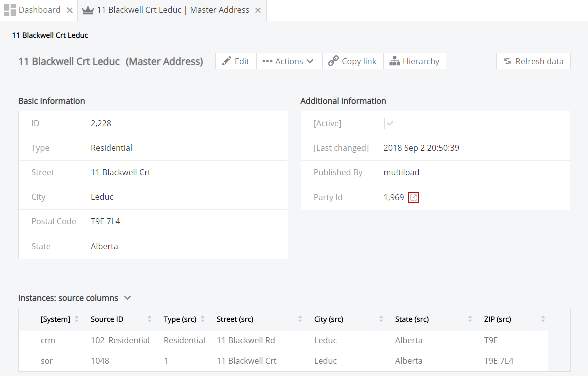Open the Party Id external link icon
Viewport: 588px width, 376px height.
pos(413,197)
